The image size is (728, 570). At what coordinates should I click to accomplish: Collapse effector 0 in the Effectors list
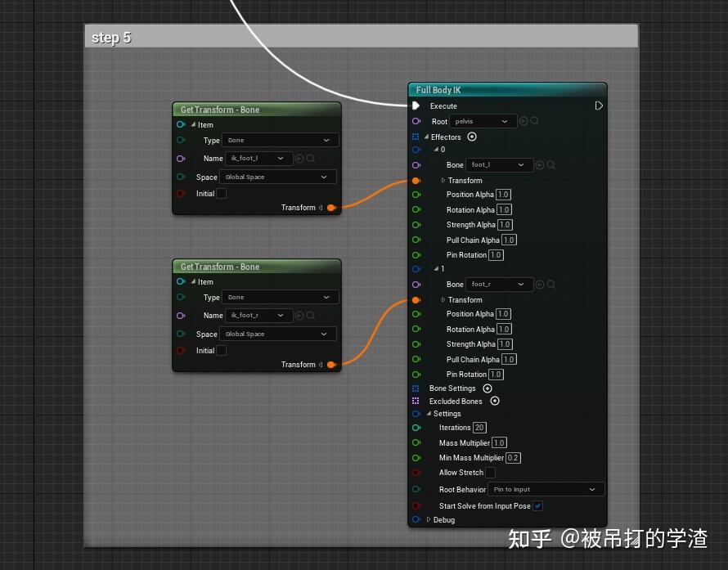pyautogui.click(x=434, y=150)
